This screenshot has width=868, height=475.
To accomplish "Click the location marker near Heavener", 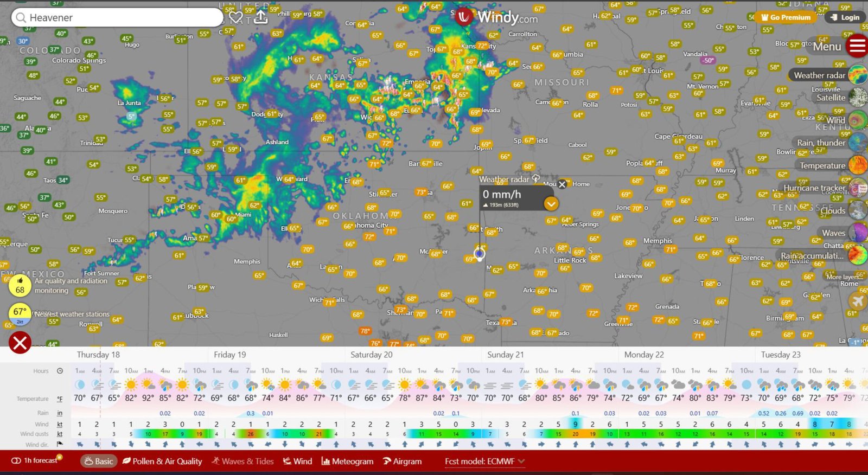I will tap(480, 253).
